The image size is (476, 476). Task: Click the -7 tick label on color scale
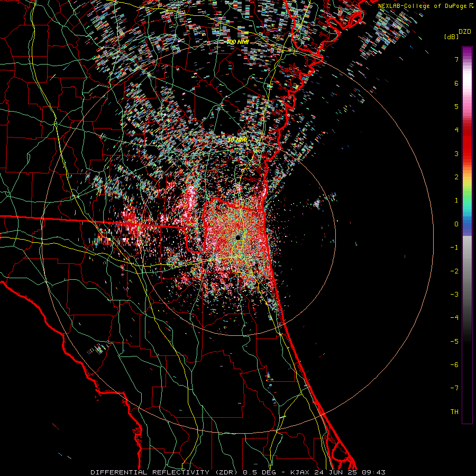(x=454, y=388)
